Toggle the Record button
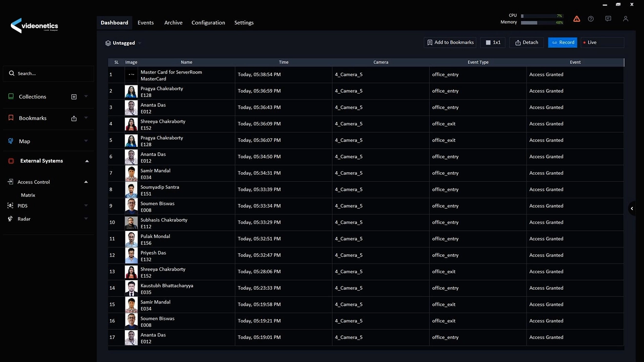 coord(563,42)
